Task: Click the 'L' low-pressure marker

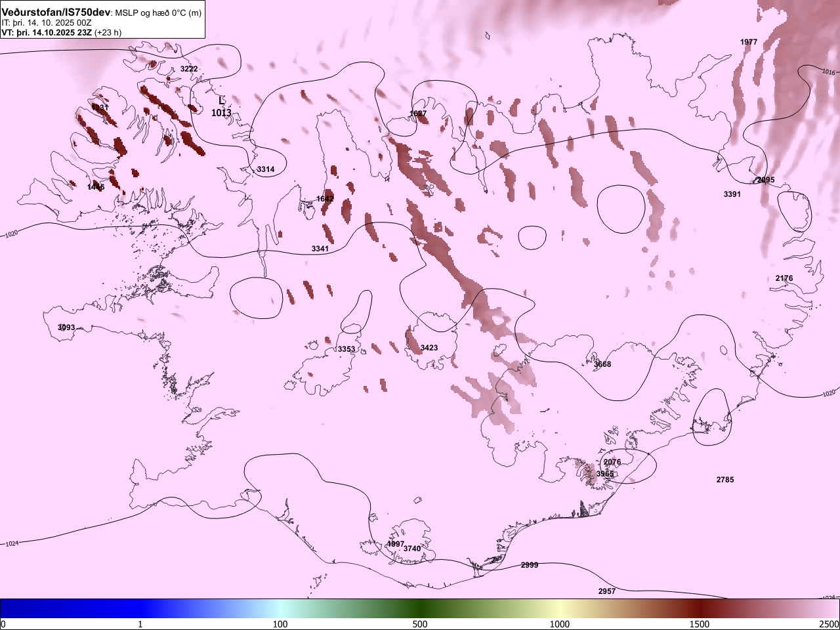Action: (x=221, y=101)
